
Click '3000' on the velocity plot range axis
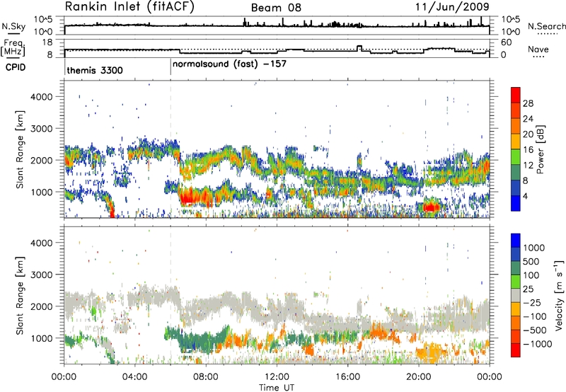pos(42,275)
